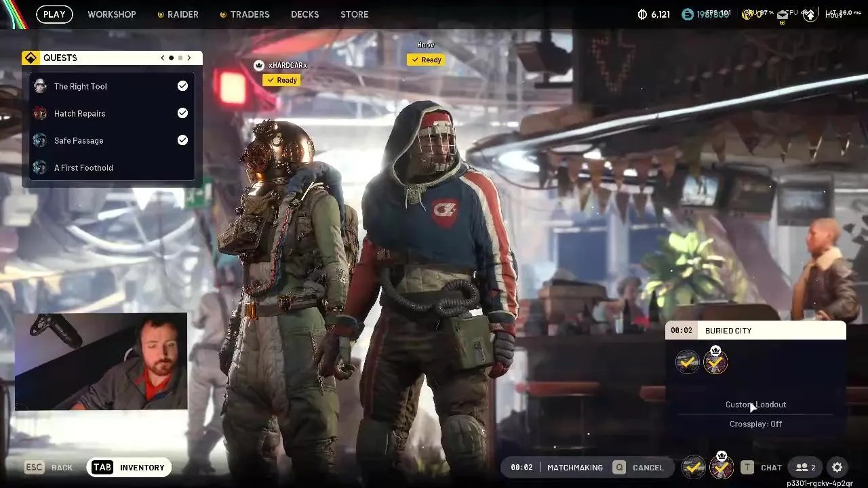Click the crown icon beside xHARDCARx
The width and height of the screenshot is (868, 488).
click(x=258, y=66)
